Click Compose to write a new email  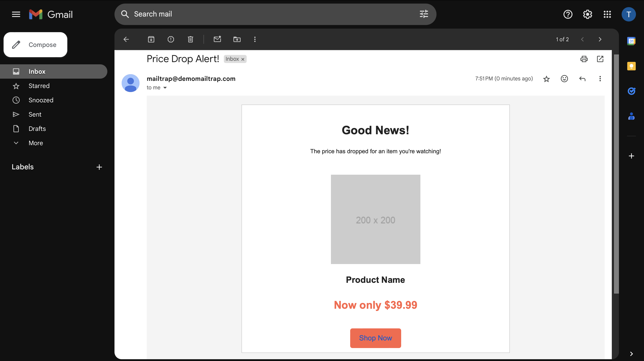coord(35,45)
